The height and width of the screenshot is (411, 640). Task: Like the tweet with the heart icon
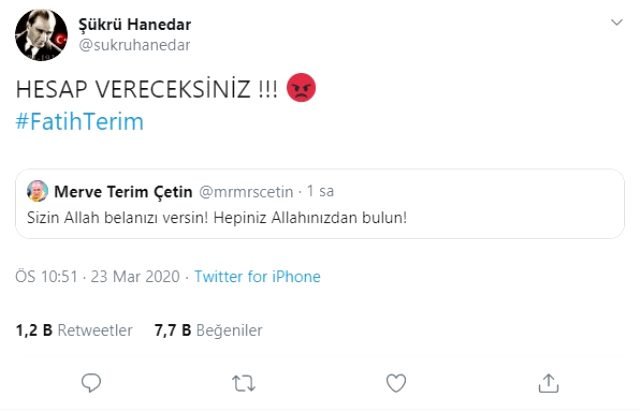[396, 382]
